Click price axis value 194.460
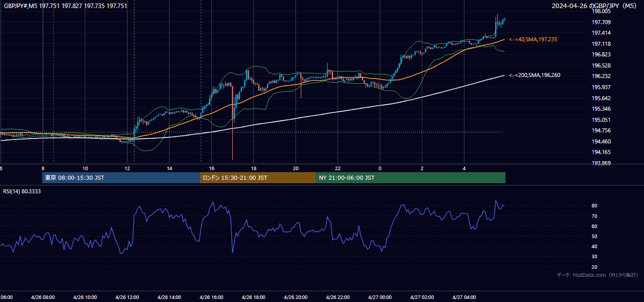 602,141
